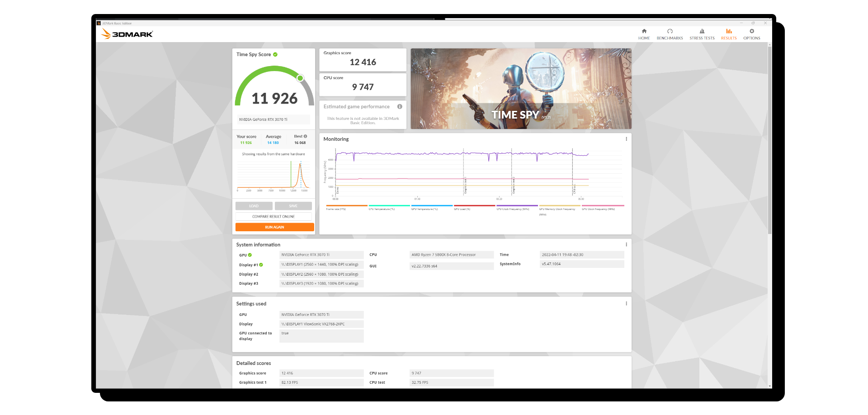Toggle the CPU Temperature legend series
This screenshot has height=415, width=868.
(x=389, y=207)
